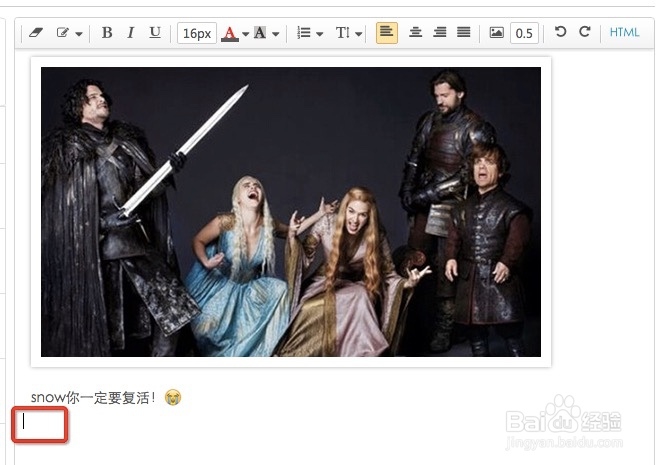659x465 pixels.
Task: Apply the text background highlight color
Action: pyautogui.click(x=260, y=33)
